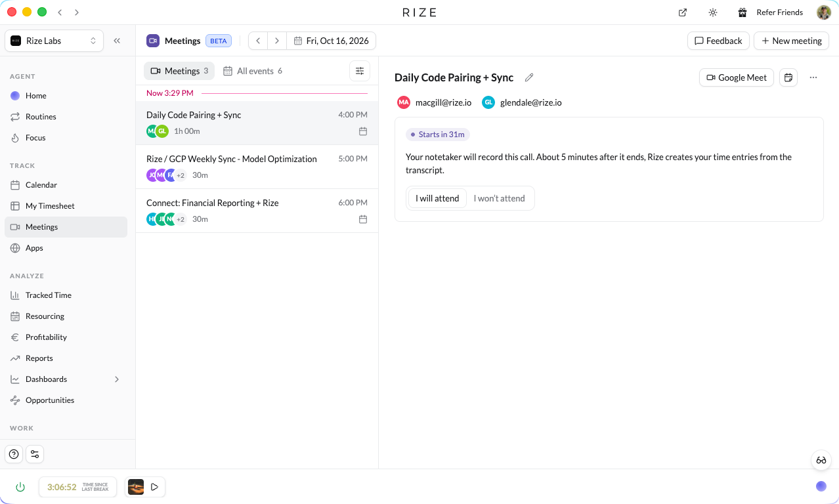This screenshot has height=504, width=839.
Task: Go back with title bar left arrow
Action: coord(60,12)
